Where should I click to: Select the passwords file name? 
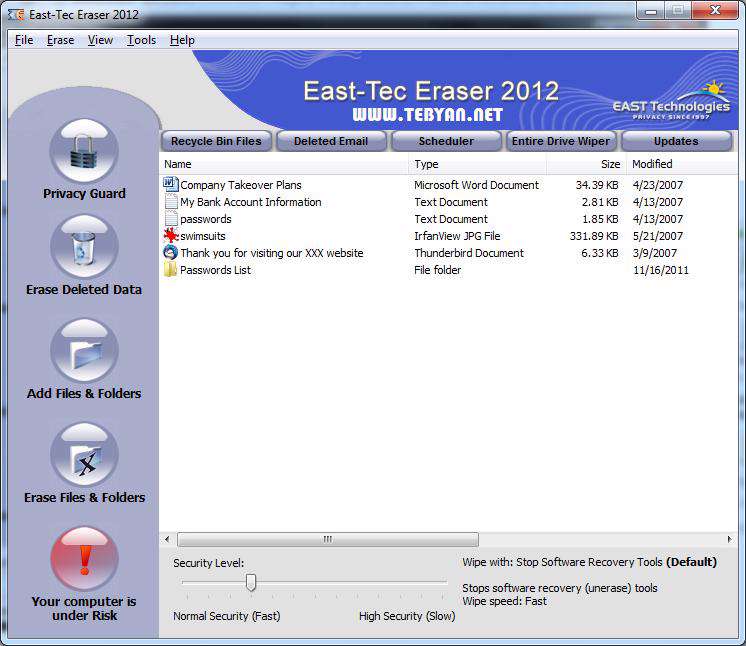(x=206, y=219)
